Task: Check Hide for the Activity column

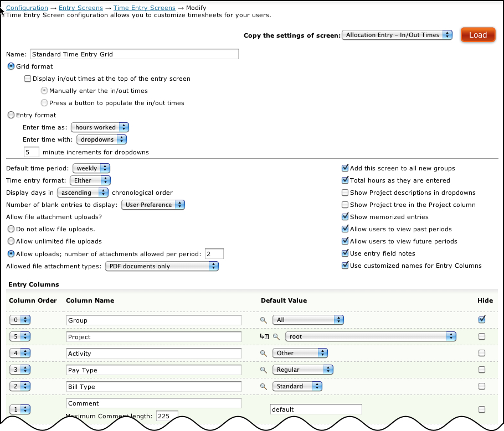Action: click(x=481, y=353)
